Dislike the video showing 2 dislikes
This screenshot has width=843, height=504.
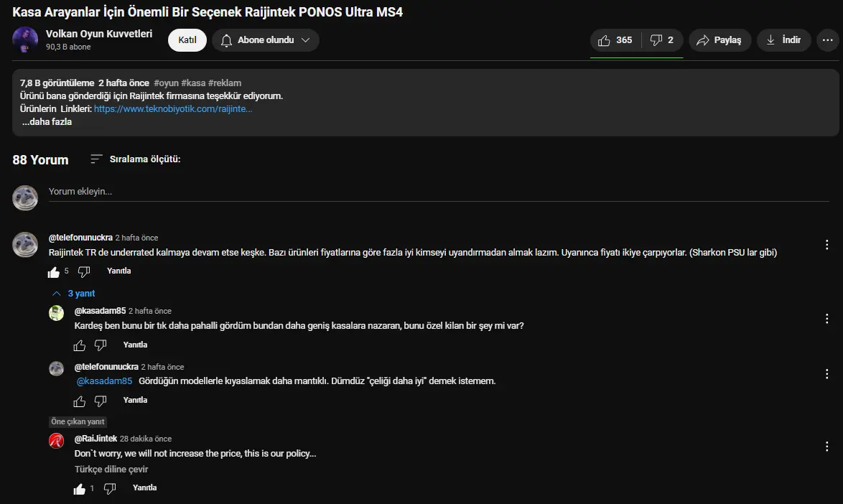(x=662, y=40)
